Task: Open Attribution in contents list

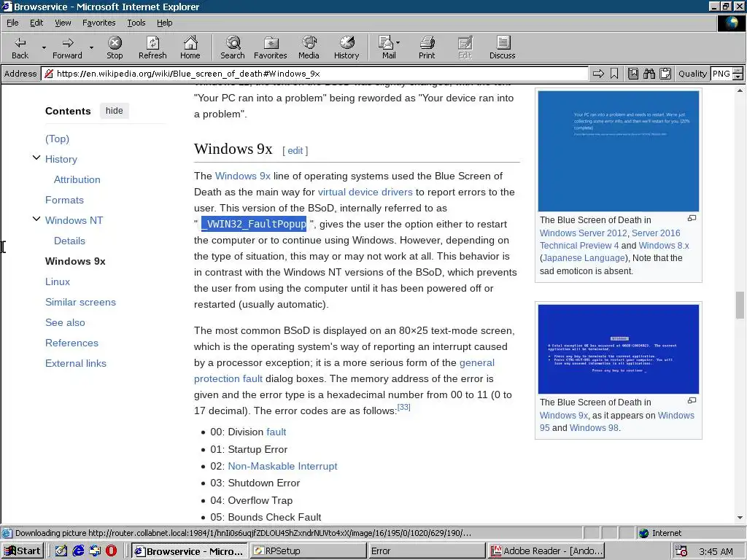Action: pos(77,179)
